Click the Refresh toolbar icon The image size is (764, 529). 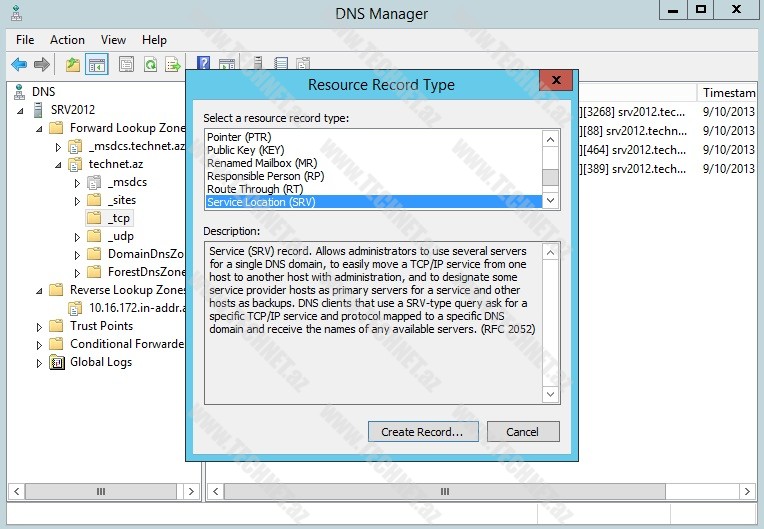tap(150, 65)
